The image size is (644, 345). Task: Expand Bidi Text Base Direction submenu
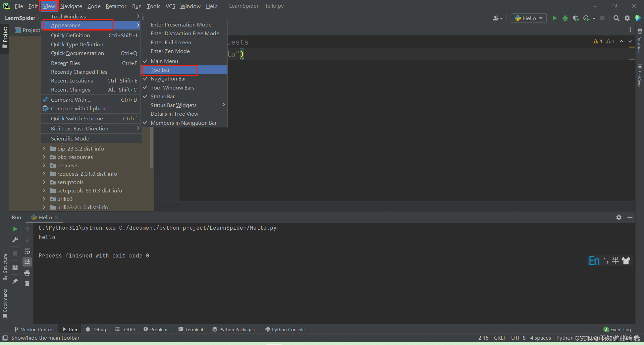tap(91, 128)
